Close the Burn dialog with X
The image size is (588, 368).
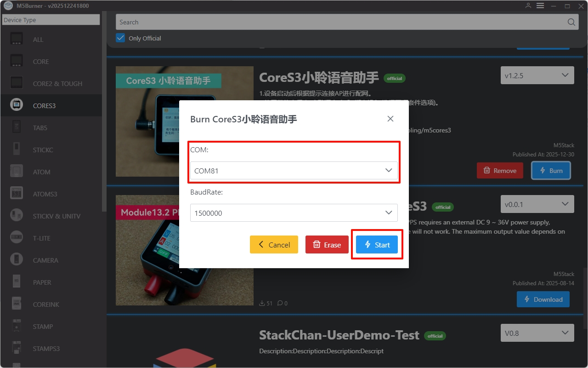[x=390, y=119]
